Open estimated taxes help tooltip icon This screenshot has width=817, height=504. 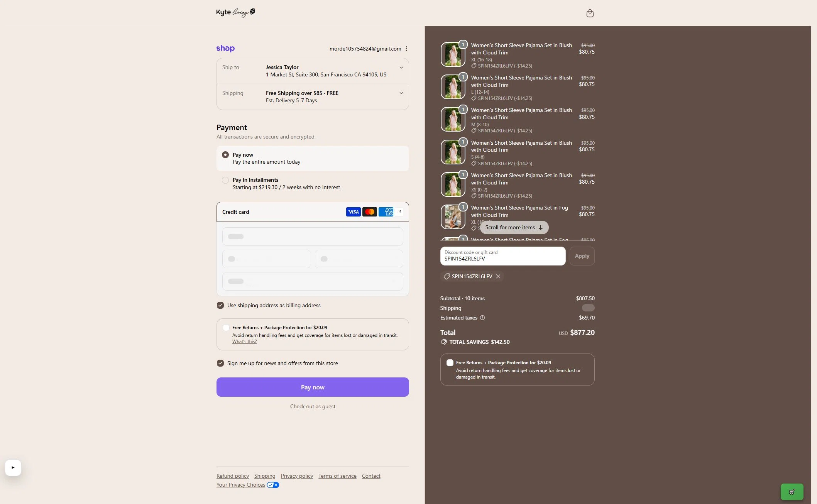(482, 318)
